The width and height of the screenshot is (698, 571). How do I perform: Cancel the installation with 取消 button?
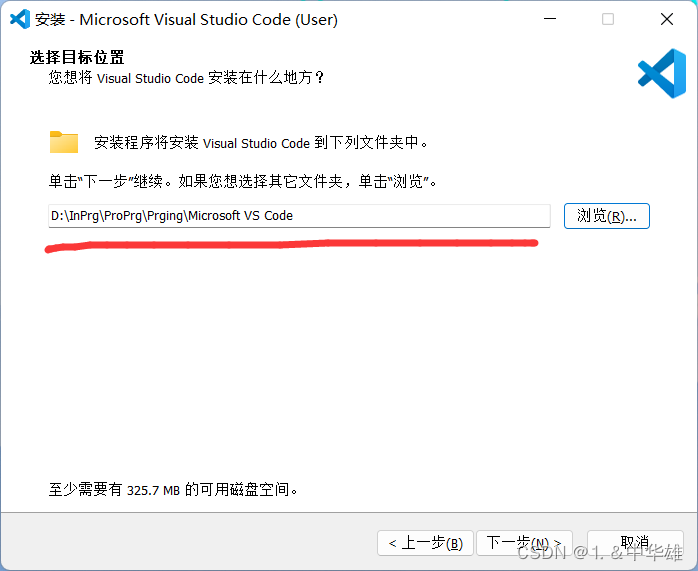(x=635, y=543)
